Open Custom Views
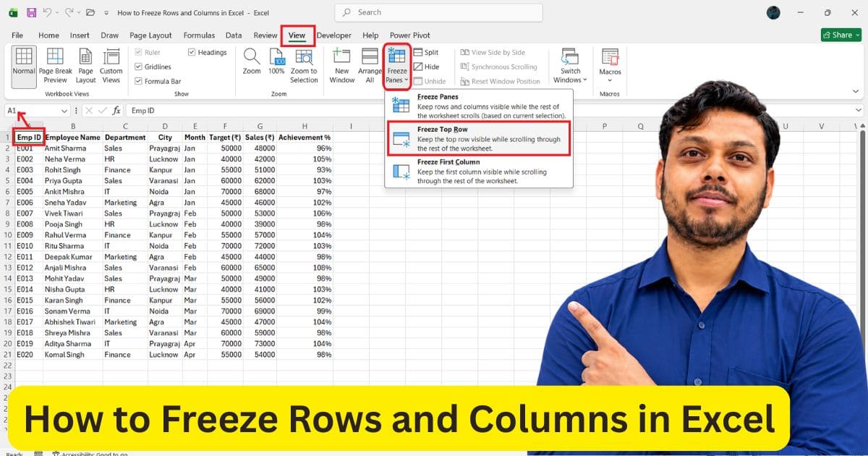This screenshot has height=456, width=868. (x=111, y=67)
